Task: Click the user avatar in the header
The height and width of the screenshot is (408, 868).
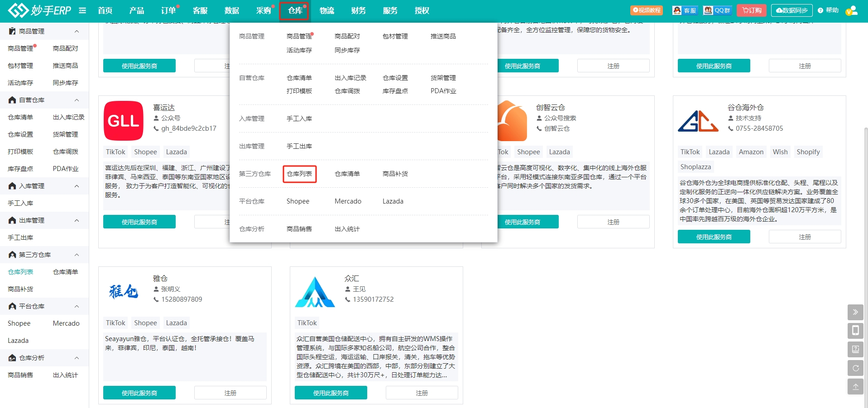Action: [852, 10]
